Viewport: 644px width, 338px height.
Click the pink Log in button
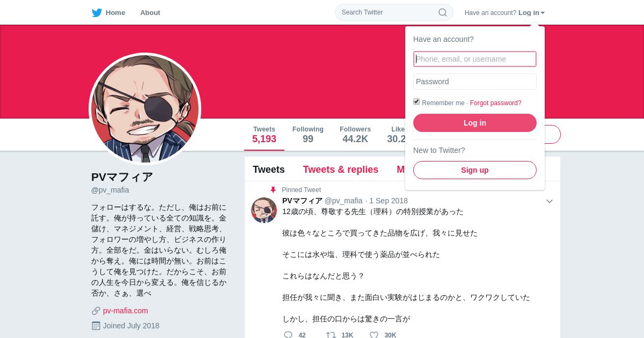pos(475,123)
